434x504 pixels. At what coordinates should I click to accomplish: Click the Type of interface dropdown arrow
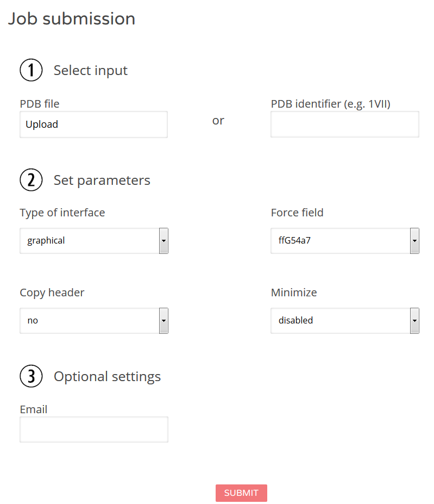click(164, 241)
